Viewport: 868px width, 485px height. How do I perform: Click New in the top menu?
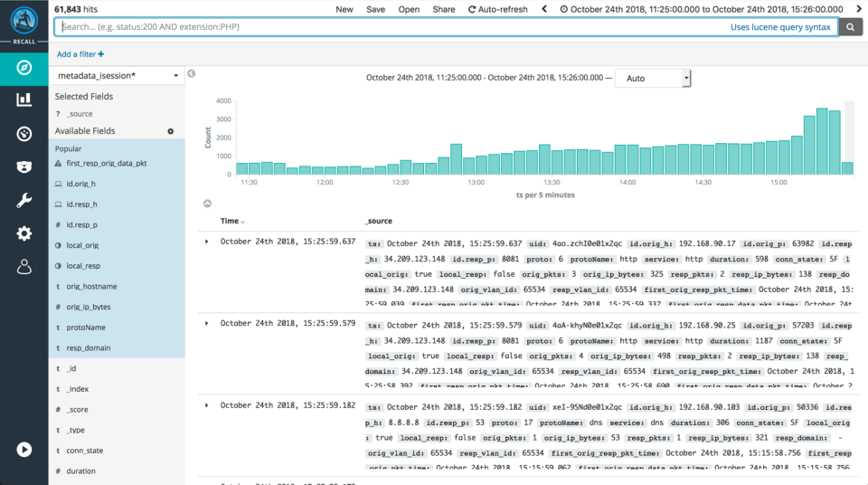point(344,9)
